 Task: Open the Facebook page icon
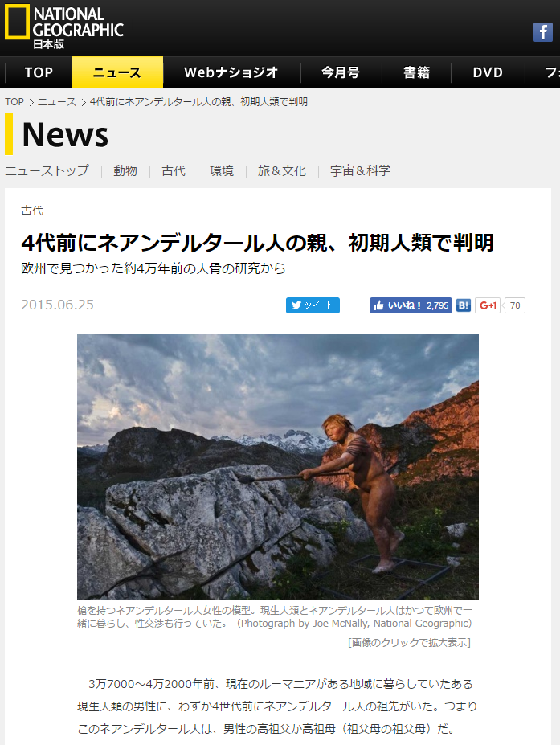point(543,32)
